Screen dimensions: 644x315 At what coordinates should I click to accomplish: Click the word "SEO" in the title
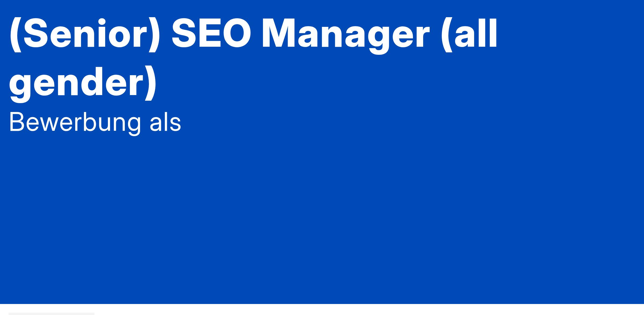[x=212, y=34]
